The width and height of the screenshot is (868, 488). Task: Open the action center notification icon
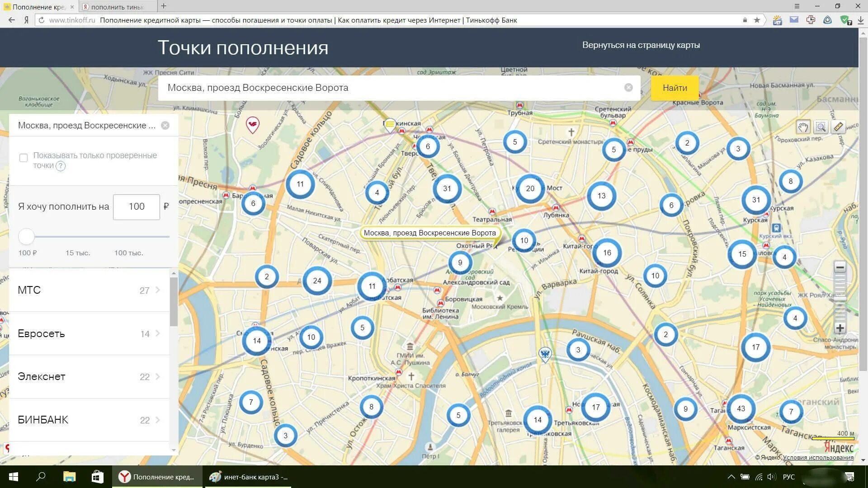coord(849,477)
